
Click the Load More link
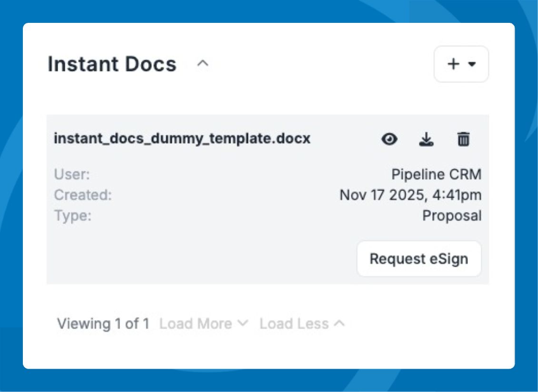[x=195, y=324]
